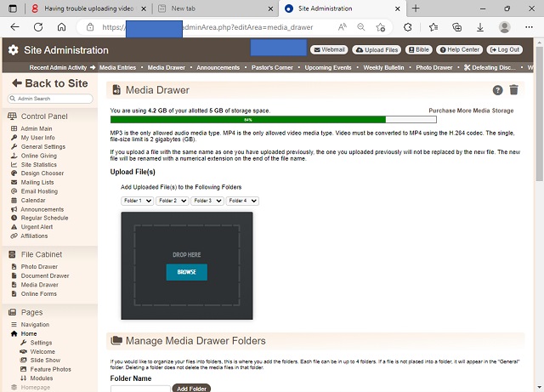Open Weekly Bulletin in recent activity bar
The height and width of the screenshot is (392, 544).
coord(383,67)
